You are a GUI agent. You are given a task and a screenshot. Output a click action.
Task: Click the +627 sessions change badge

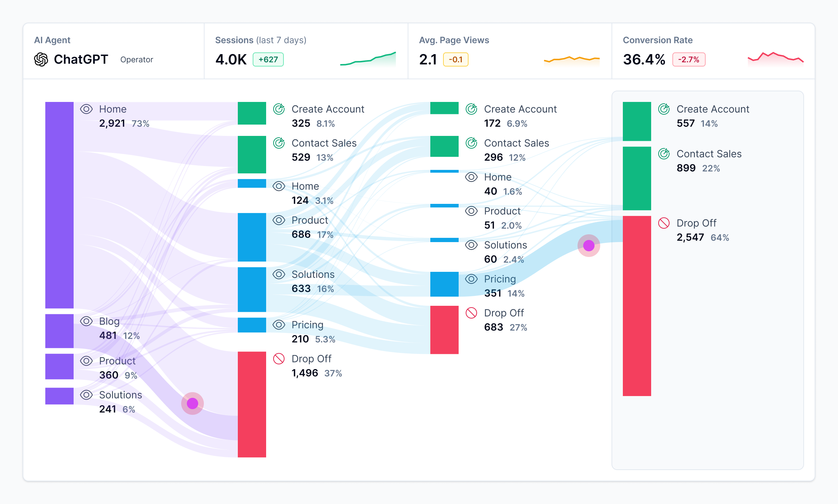pos(268,59)
